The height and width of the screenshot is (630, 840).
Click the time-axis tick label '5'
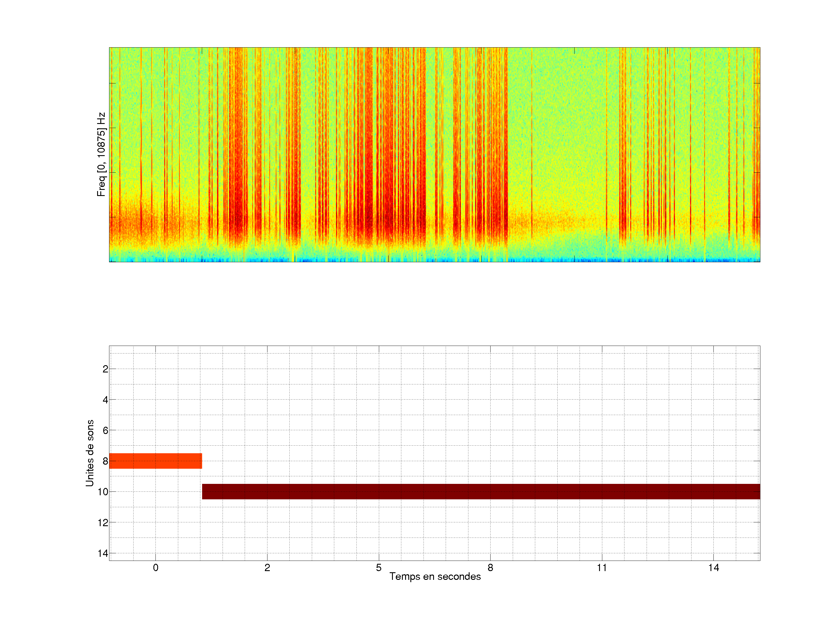[x=379, y=568]
